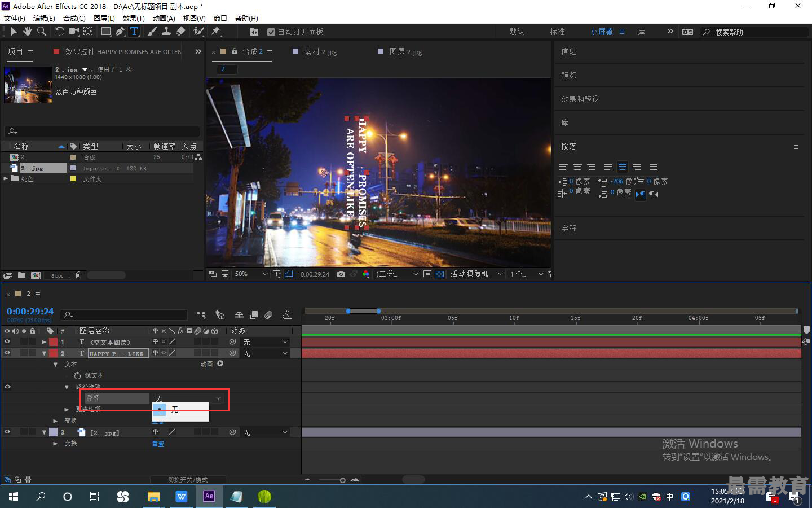Select the Rotation tool
812x508 pixels.
(x=59, y=32)
